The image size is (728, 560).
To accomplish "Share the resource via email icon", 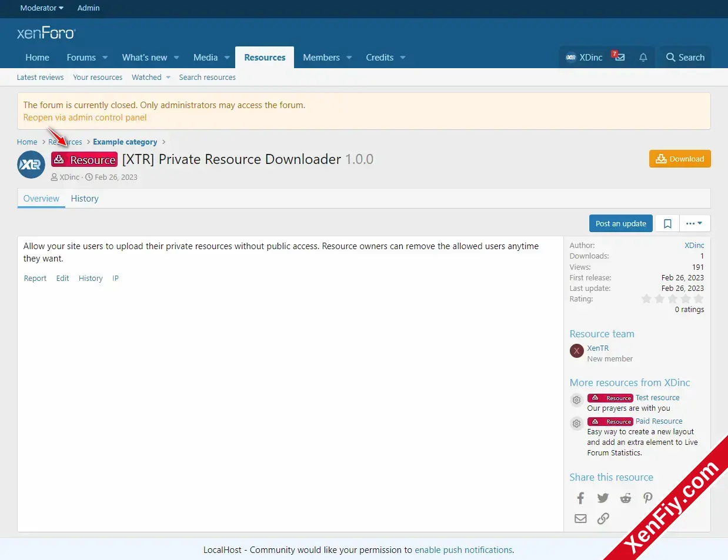I will [580, 518].
